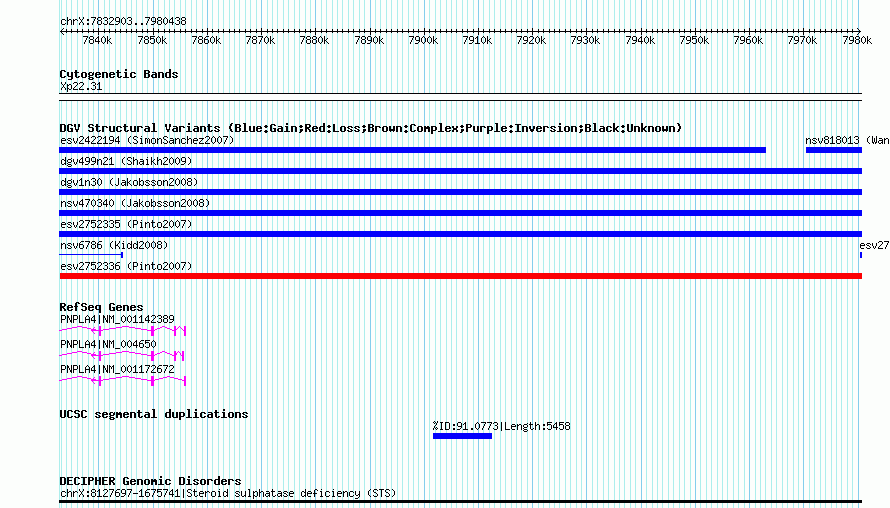Click the black DECIPHER disorder bar
The width and height of the screenshot is (890, 508).
[461, 502]
